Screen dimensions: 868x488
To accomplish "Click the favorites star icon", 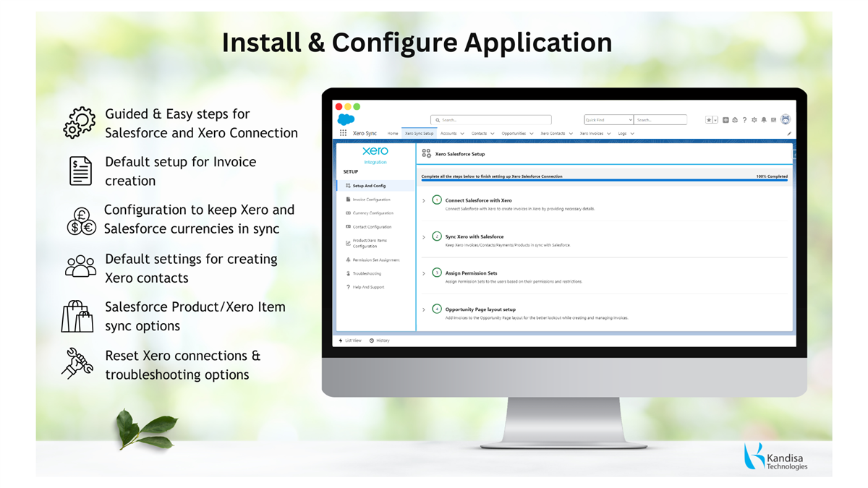I will tap(709, 120).
